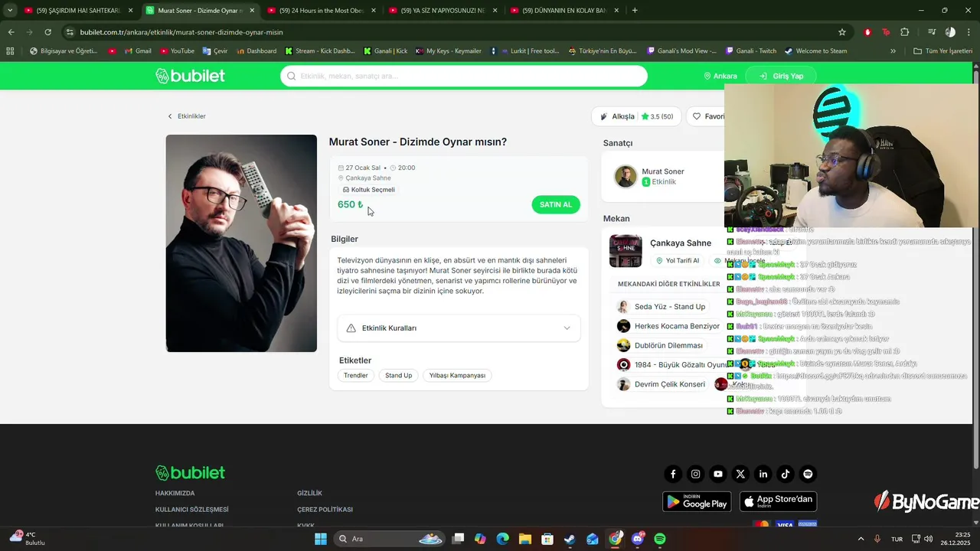This screenshot has height=551, width=980.
Task: Open Microsoft Edge from taskbar
Action: [502, 539]
